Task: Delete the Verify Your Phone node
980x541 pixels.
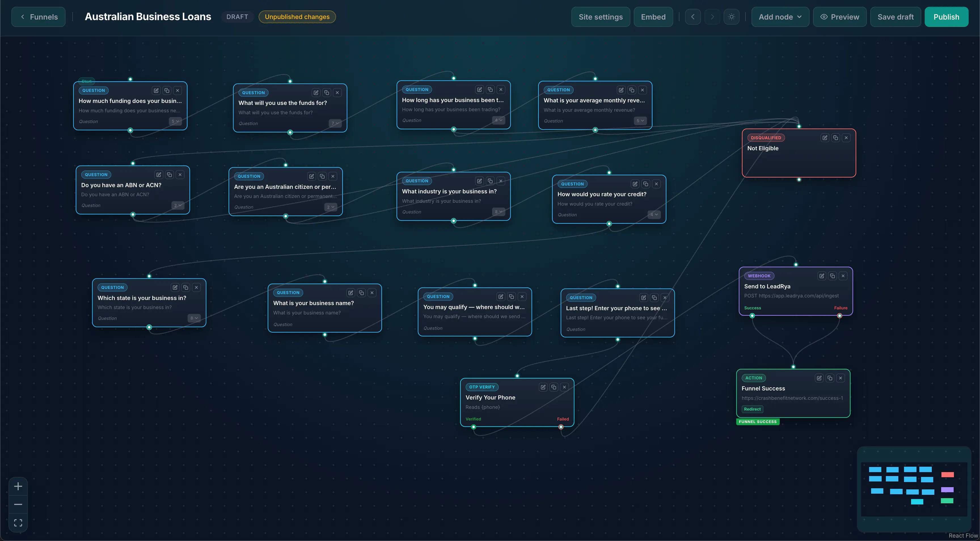Action: tap(565, 387)
